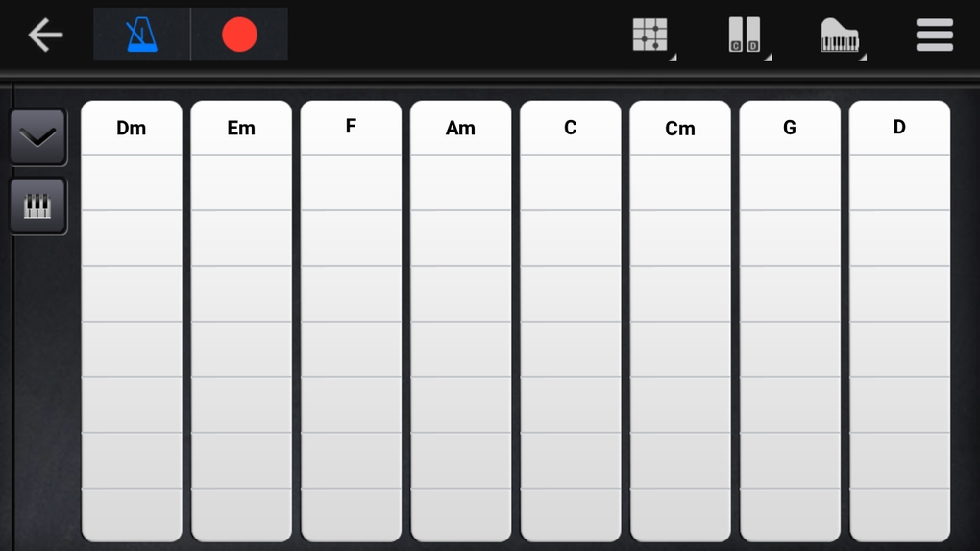This screenshot has width=980, height=551.
Task: Open the hamburger menu
Action: [x=935, y=35]
